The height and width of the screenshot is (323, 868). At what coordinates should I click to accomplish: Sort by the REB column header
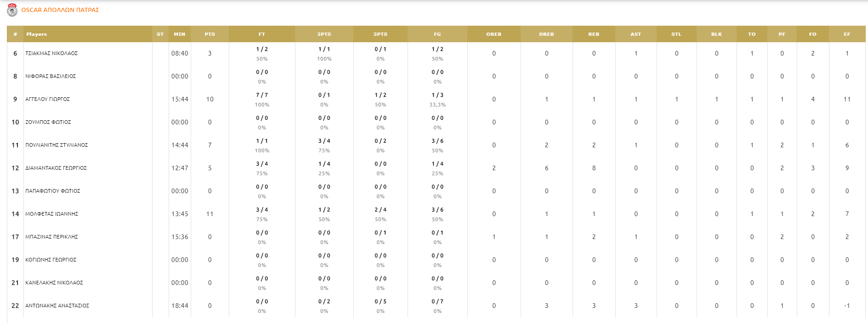594,34
